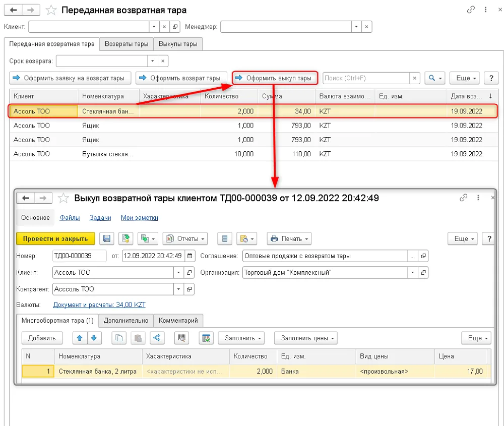The image size is (504, 426).
Task: Click the Добавить button
Action: click(x=42, y=338)
